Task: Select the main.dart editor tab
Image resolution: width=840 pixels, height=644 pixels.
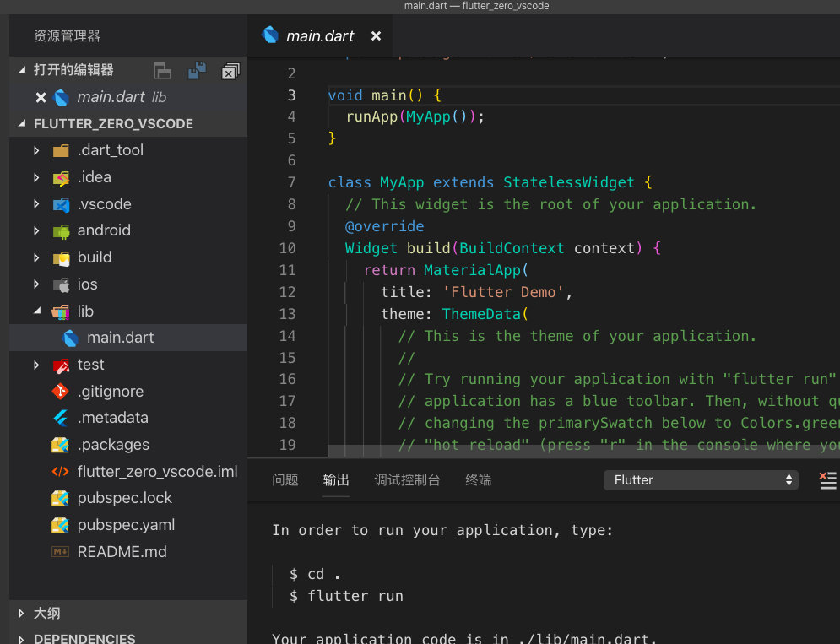Action: click(x=320, y=36)
